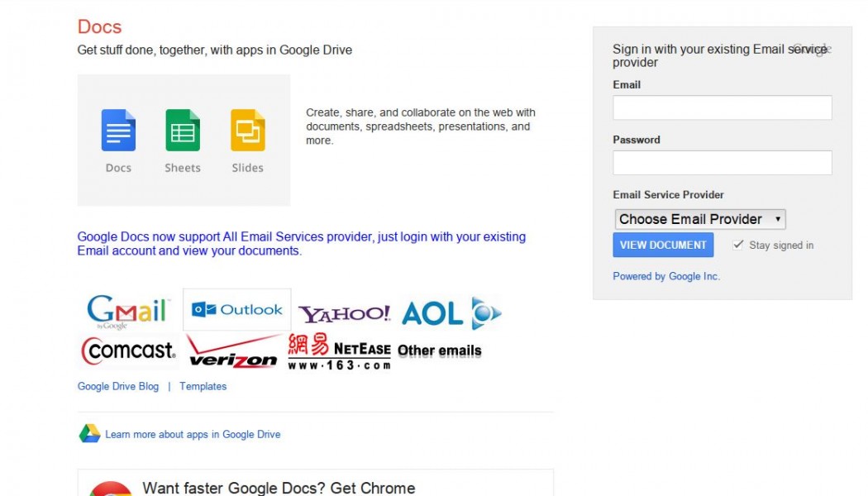This screenshot has width=868, height=496.
Task: Click the yellow Slides icon
Action: pyautogui.click(x=247, y=131)
